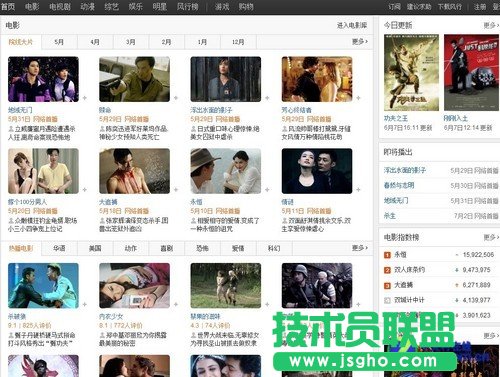Screen dimensions: 500x377
Task: Select the 热播电影 tab
Action: click(21, 248)
